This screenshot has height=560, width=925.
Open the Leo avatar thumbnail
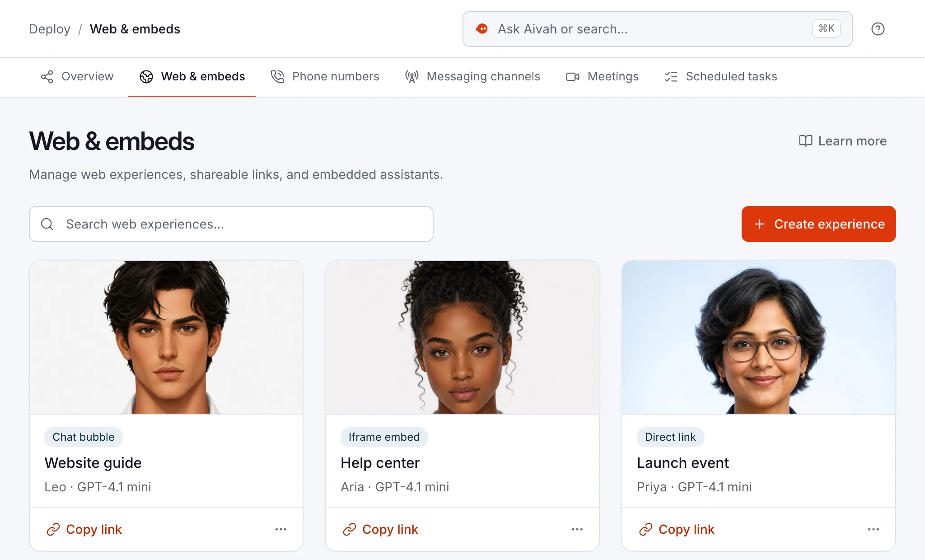click(x=166, y=337)
